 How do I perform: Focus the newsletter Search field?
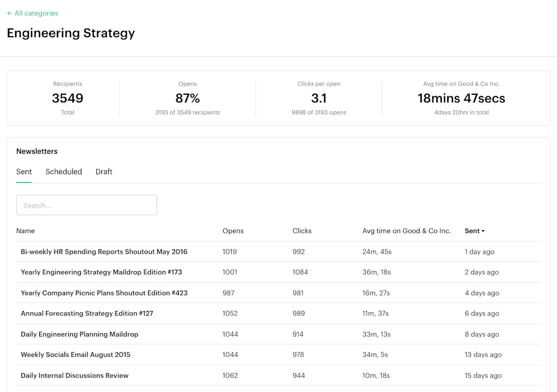point(86,205)
